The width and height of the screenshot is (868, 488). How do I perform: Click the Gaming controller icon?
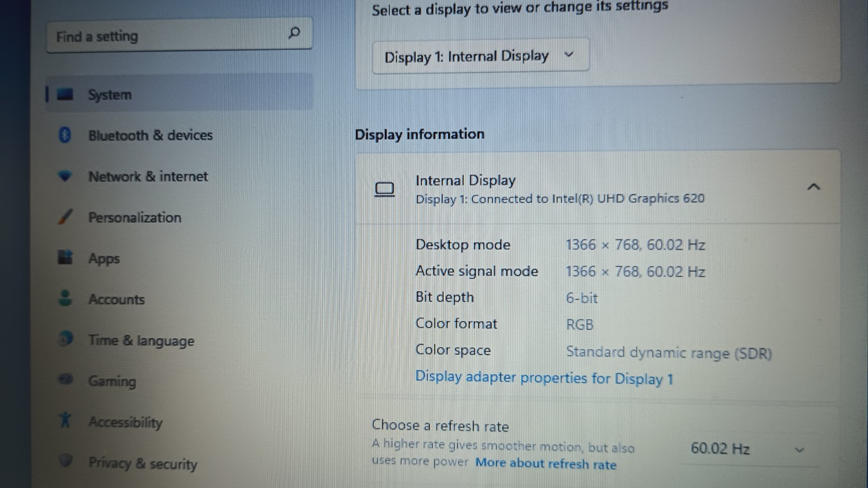coord(66,379)
